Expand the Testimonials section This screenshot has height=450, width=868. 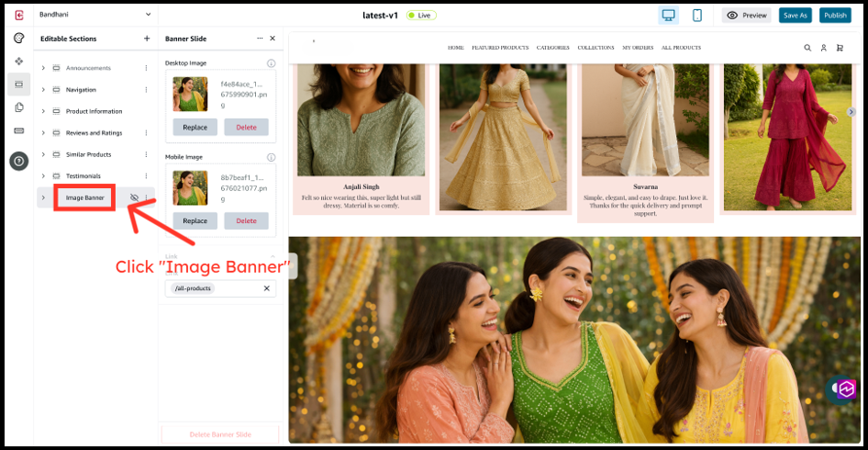[x=43, y=176]
